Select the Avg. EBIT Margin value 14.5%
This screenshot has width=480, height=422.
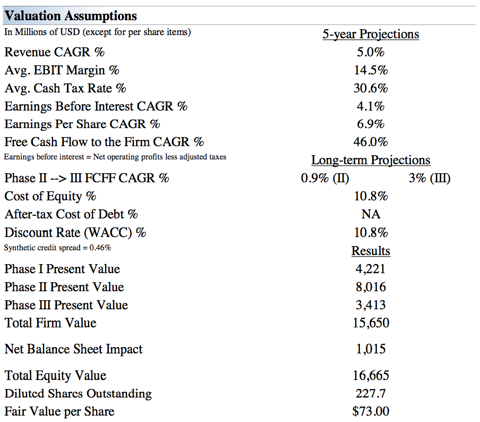pyautogui.click(x=371, y=70)
